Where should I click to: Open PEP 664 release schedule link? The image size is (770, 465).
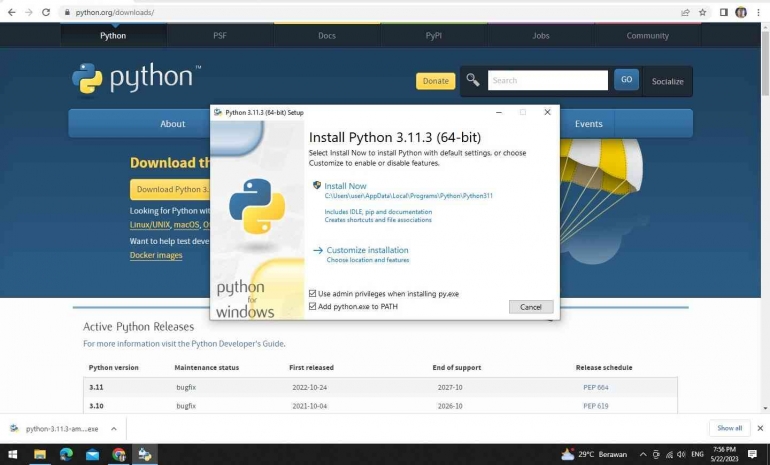click(x=596, y=387)
